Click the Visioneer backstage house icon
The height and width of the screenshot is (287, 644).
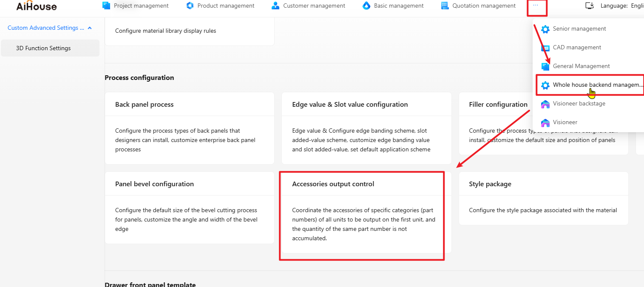coord(545,104)
